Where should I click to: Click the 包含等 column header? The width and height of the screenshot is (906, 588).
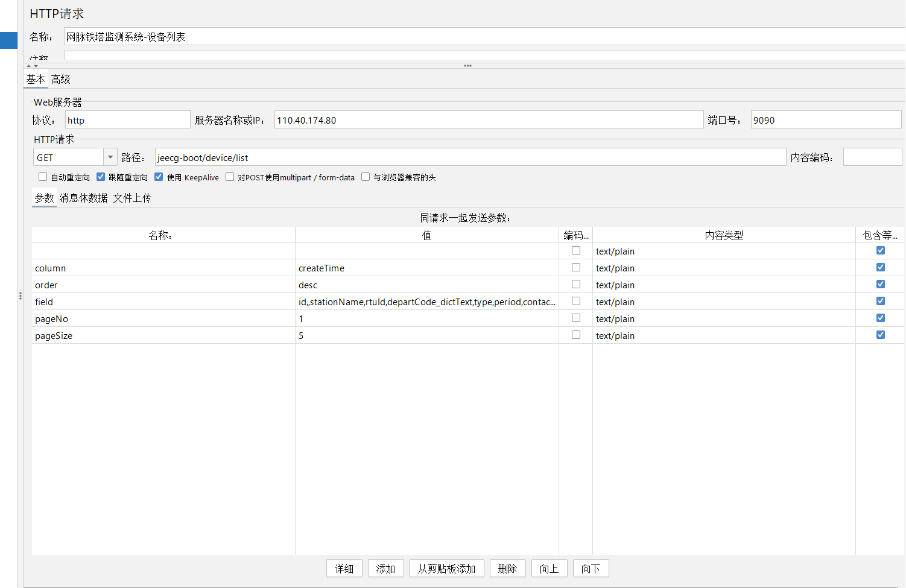[x=880, y=235]
